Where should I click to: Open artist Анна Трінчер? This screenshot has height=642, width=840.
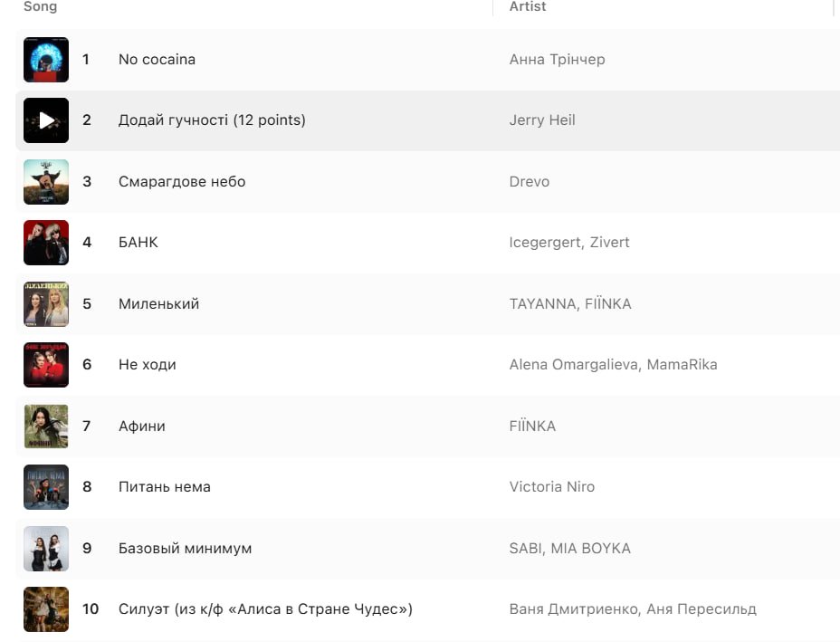(x=557, y=60)
